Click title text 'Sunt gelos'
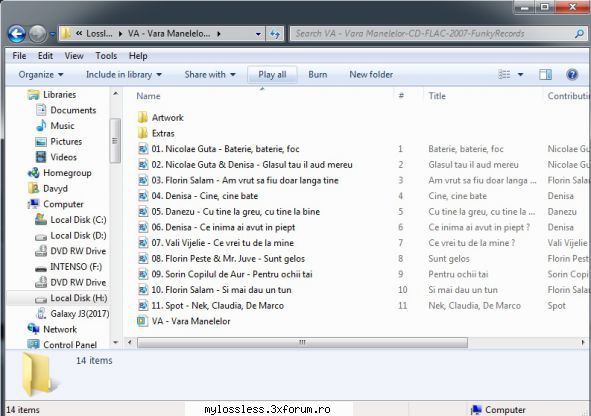This screenshot has height=416, width=591. pyautogui.click(x=449, y=259)
